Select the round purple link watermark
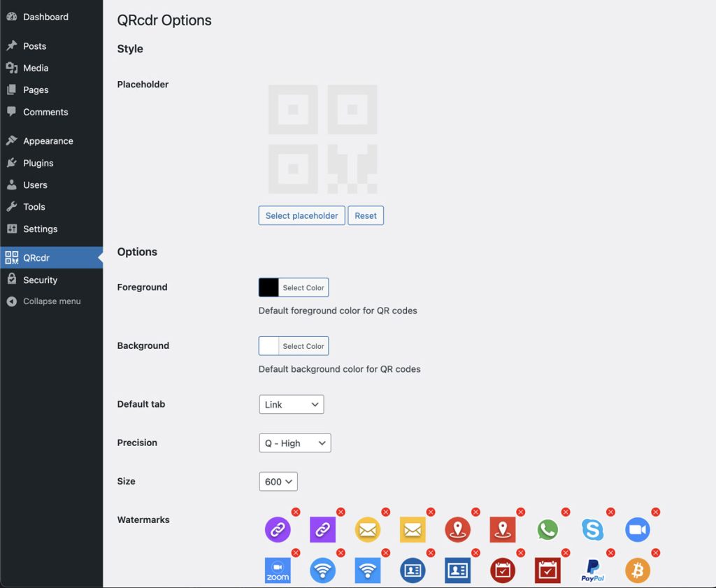Screen dimensions: 716x588 click(278, 530)
